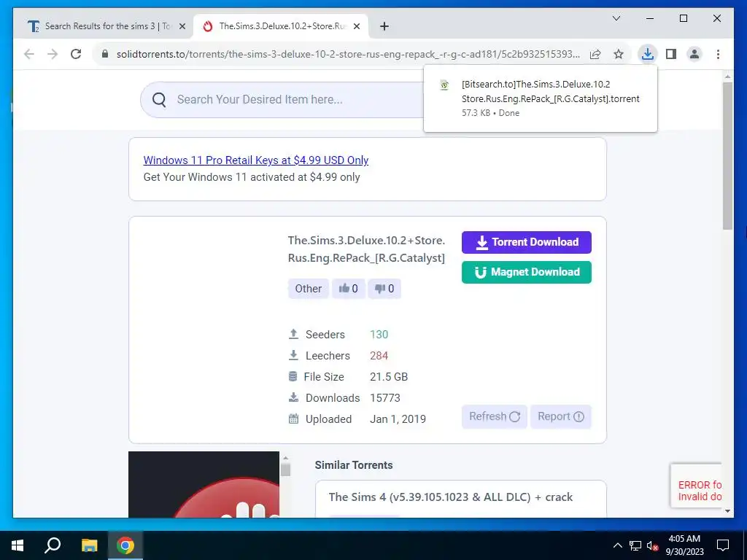
Task: Click the torrent title The.Sims.3.Deluxe.10.2+Store
Action: 366,249
